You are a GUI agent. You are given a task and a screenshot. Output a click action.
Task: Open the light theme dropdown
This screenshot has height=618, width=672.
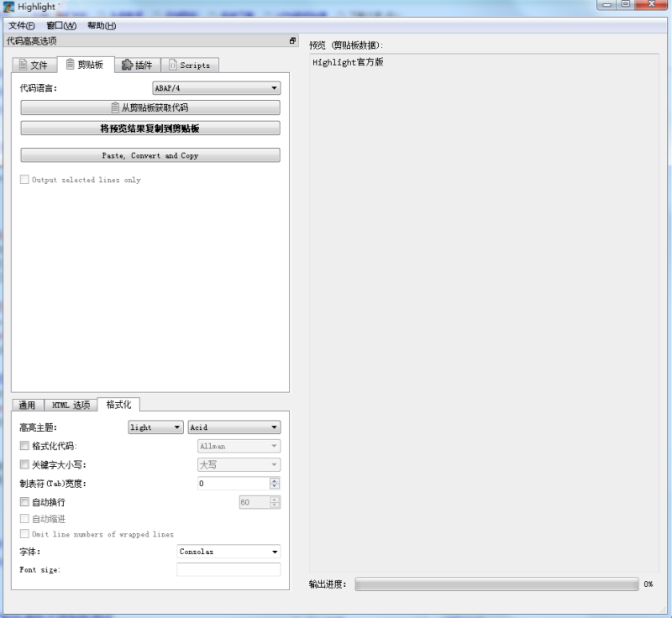click(x=154, y=427)
